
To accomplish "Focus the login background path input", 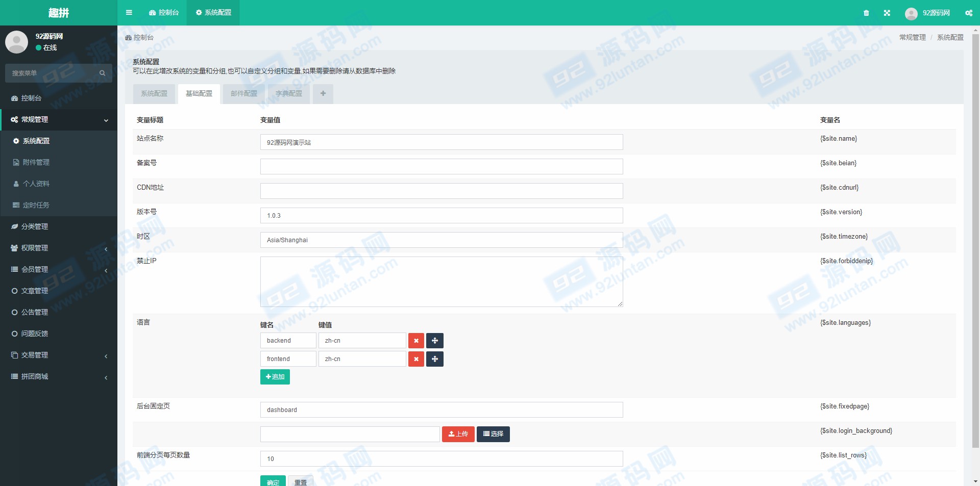I will (350, 434).
